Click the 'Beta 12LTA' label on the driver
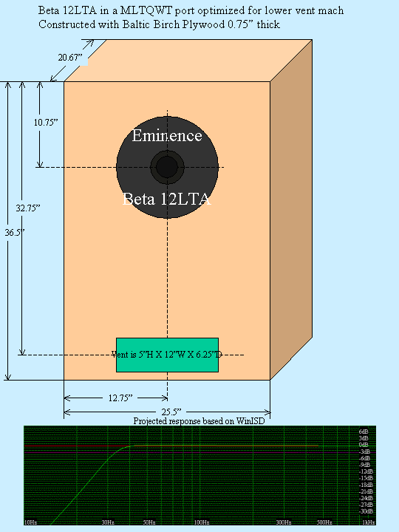The width and height of the screenshot is (399, 532). tap(166, 199)
